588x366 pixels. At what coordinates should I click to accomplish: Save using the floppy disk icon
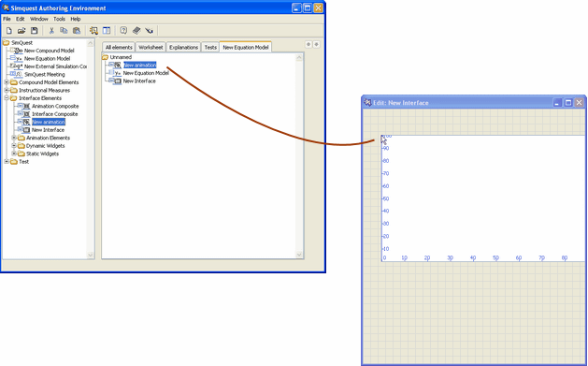35,30
